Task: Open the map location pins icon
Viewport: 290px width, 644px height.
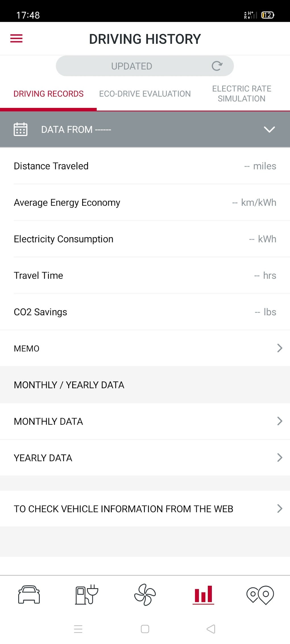Action: pos(260,594)
